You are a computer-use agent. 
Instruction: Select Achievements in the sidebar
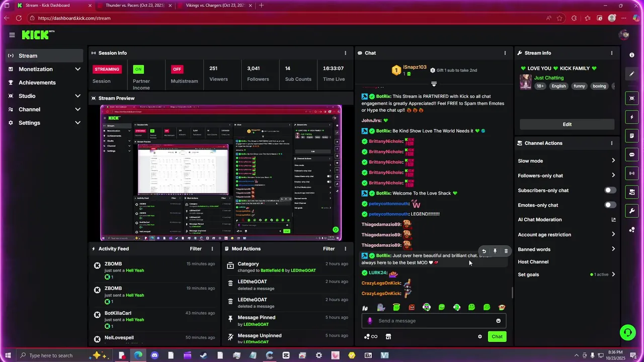point(45,82)
